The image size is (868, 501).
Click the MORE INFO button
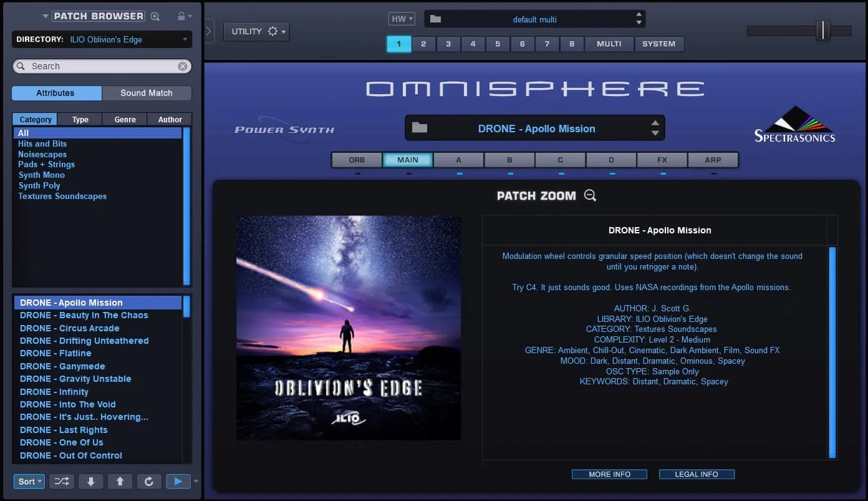click(x=609, y=474)
